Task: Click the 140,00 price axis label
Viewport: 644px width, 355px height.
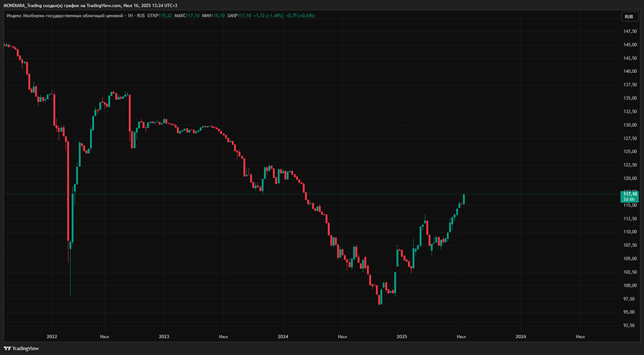Action: coord(630,72)
